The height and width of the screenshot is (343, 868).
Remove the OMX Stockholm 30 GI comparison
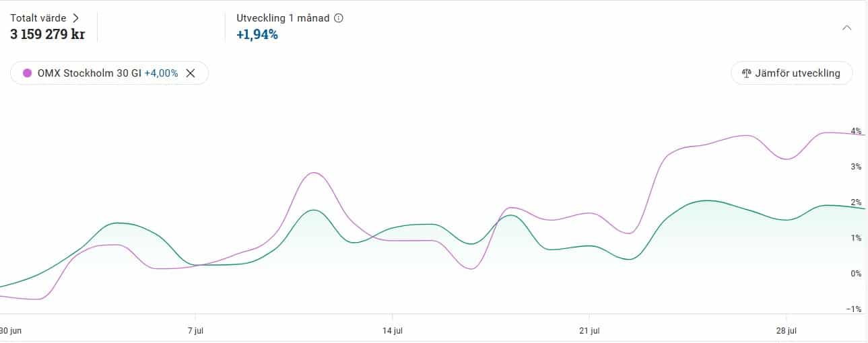(191, 73)
